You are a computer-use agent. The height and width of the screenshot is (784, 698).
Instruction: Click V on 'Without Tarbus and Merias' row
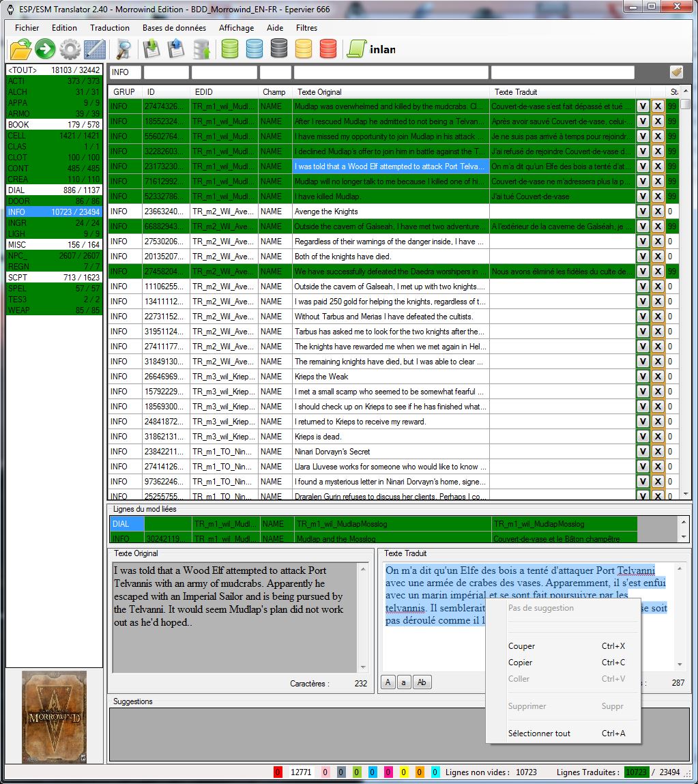point(643,317)
